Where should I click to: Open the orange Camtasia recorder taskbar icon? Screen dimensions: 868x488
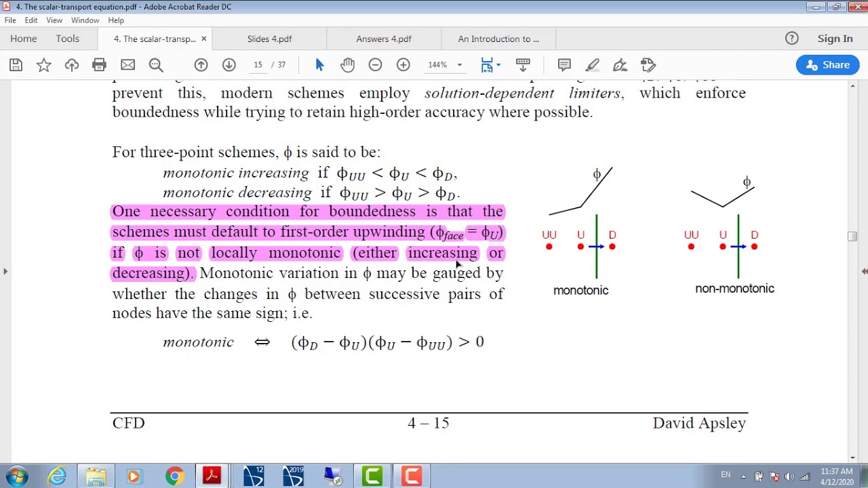412,476
